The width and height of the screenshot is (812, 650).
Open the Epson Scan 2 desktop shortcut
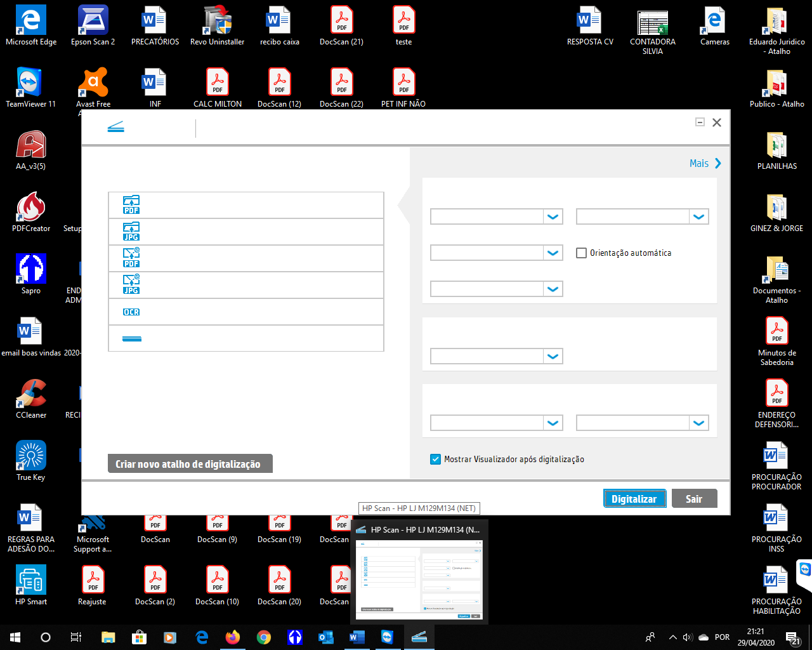tap(93, 25)
